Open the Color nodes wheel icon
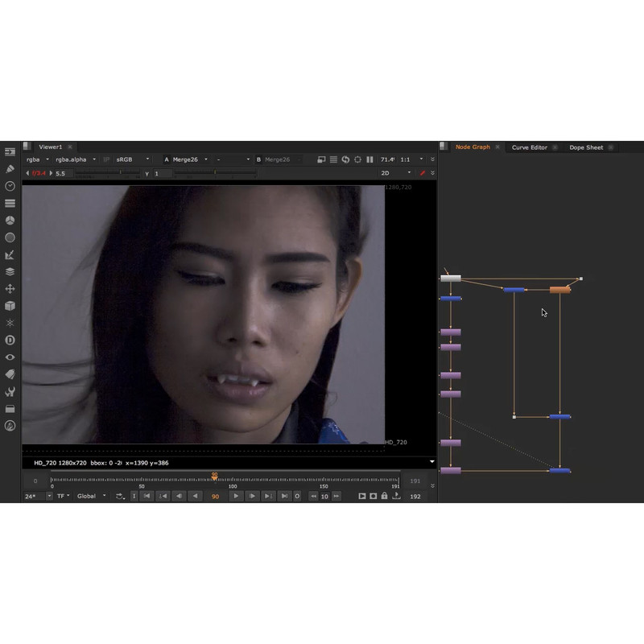 10,221
